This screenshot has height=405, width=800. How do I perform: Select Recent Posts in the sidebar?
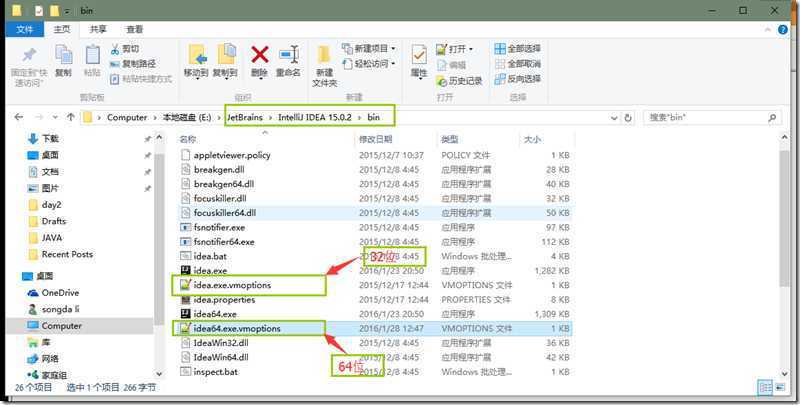pos(67,254)
